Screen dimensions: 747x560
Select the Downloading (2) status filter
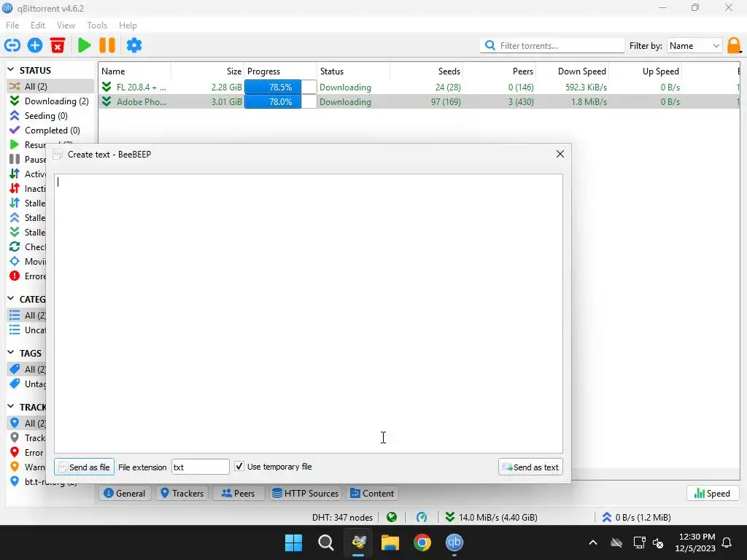50,101
